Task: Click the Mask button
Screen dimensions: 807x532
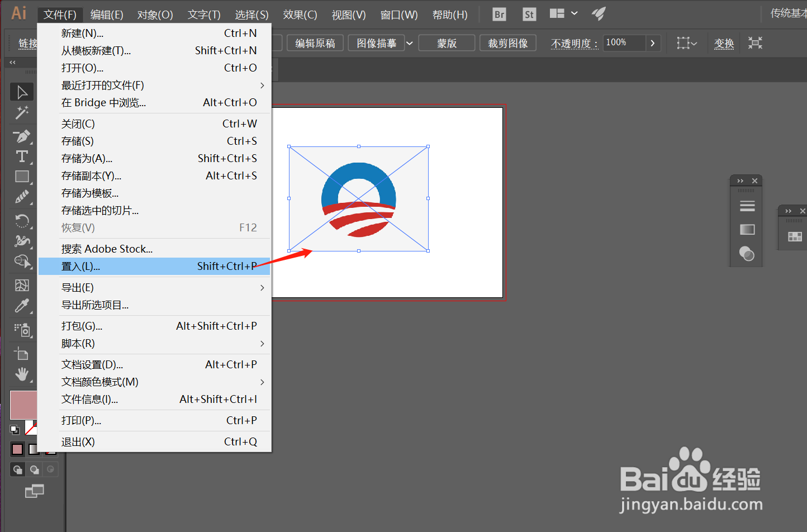Action: coord(447,43)
